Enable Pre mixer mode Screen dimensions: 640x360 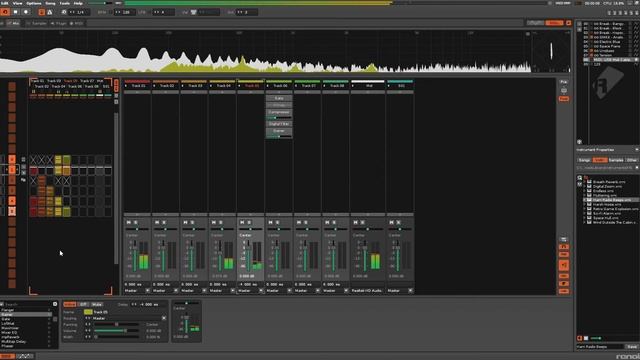(x=564, y=82)
